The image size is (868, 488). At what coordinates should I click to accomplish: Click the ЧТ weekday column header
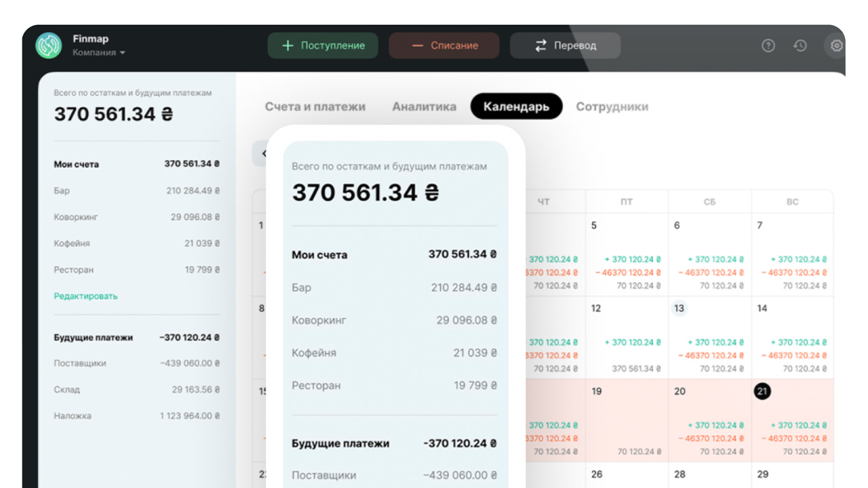[543, 202]
